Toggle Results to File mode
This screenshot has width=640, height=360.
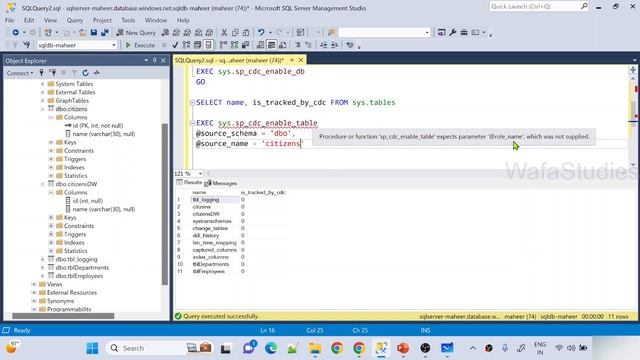coord(282,45)
